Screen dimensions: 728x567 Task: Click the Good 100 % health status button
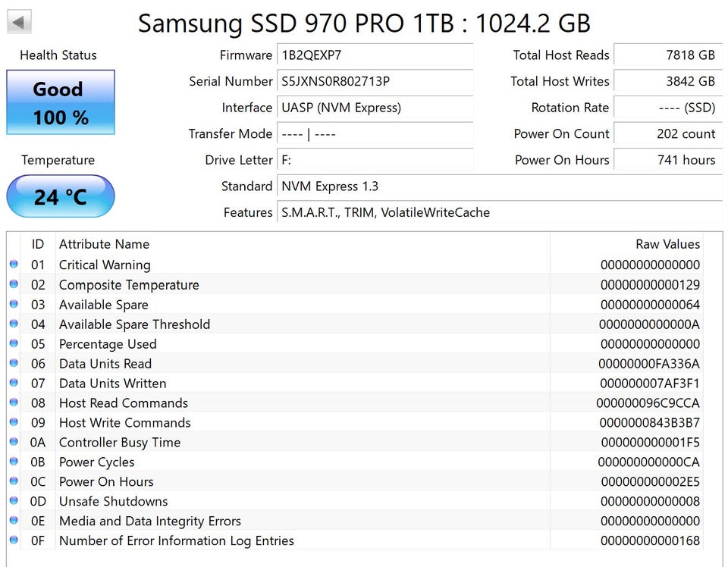61,102
